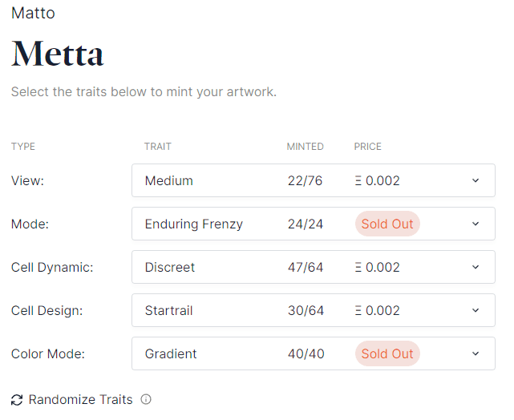This screenshot has width=514, height=420.
Task: Click the Metta artwork title
Action: click(58, 54)
